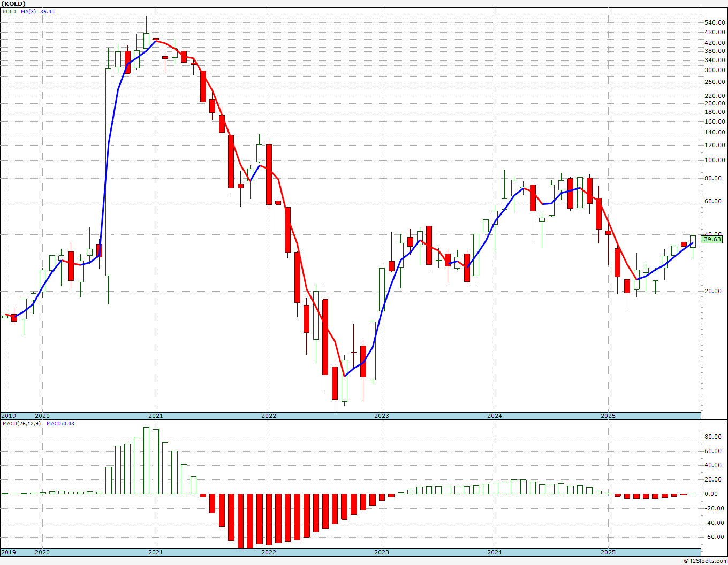The image size is (728, 565).
Task: Select 2025 on the price chart timeline
Action: (x=608, y=416)
